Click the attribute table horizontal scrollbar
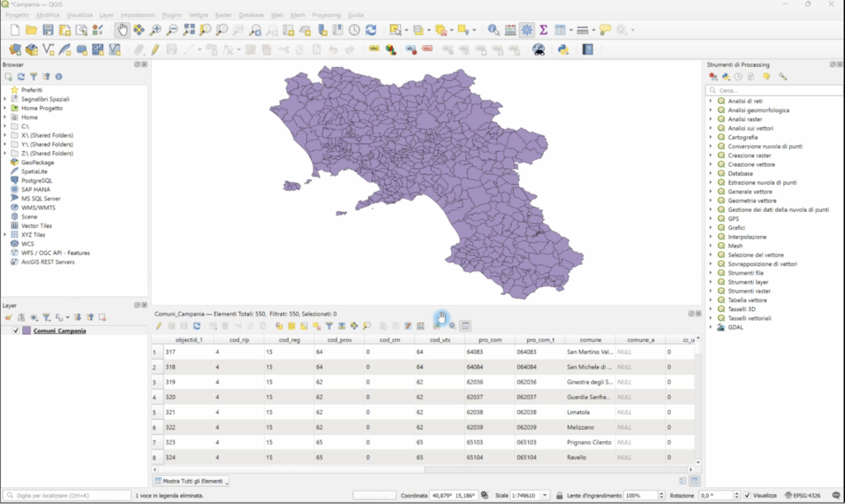The height and width of the screenshot is (504, 845). (x=422, y=469)
